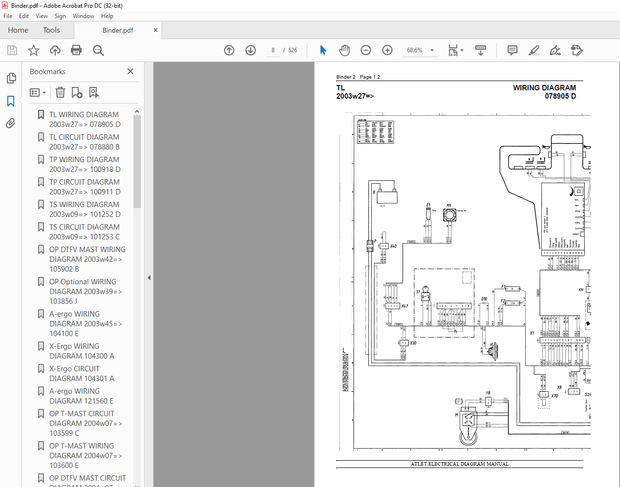The height and width of the screenshot is (487, 620).
Task: Add a new bookmark icon
Action: (x=77, y=92)
